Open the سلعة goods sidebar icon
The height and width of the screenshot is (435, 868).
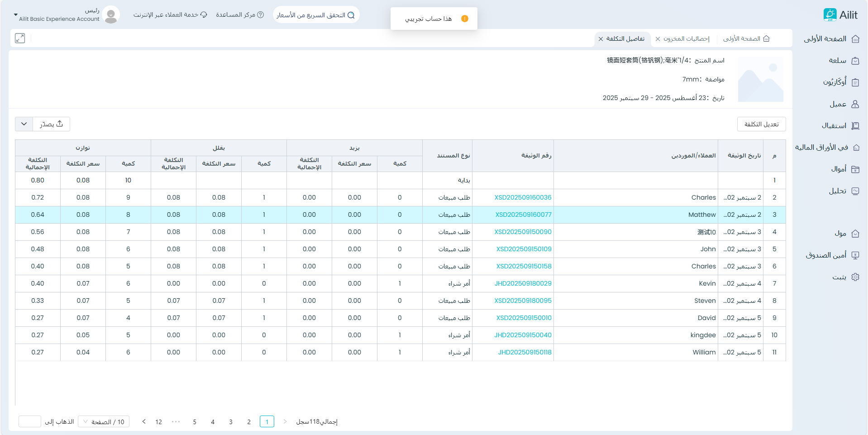tap(855, 61)
